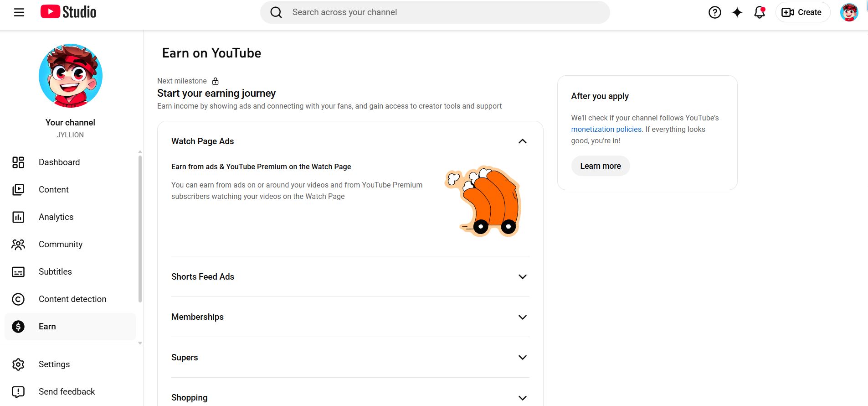
Task: Click the sidebar navigation scrollbar
Action: pyautogui.click(x=140, y=229)
